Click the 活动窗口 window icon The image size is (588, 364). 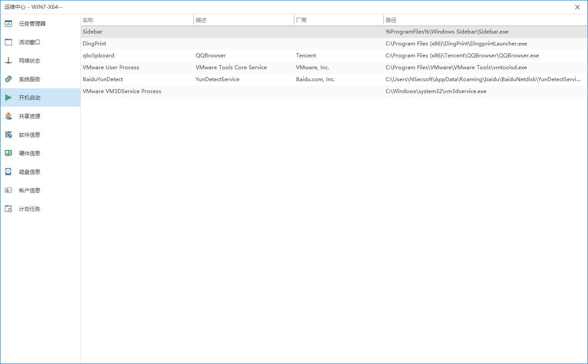pos(8,42)
